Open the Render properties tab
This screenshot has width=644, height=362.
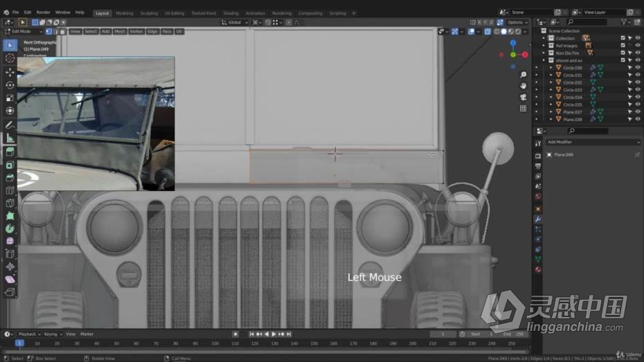coord(538,156)
